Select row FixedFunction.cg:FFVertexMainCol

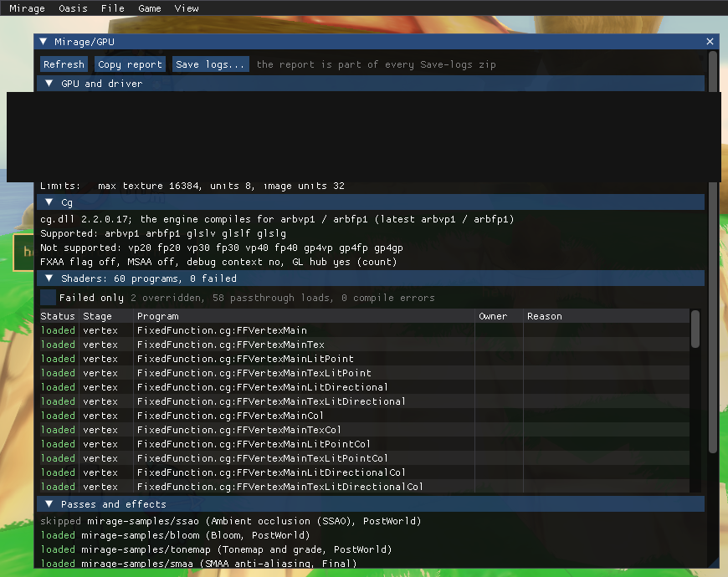365,416
